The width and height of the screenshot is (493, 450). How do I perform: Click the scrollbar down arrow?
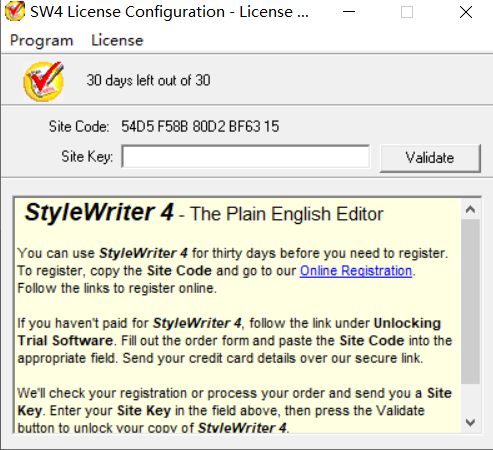[470, 423]
